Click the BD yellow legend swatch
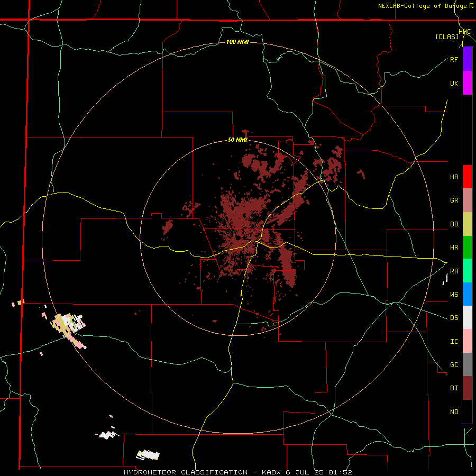This screenshot has width=476, height=476. click(x=467, y=224)
